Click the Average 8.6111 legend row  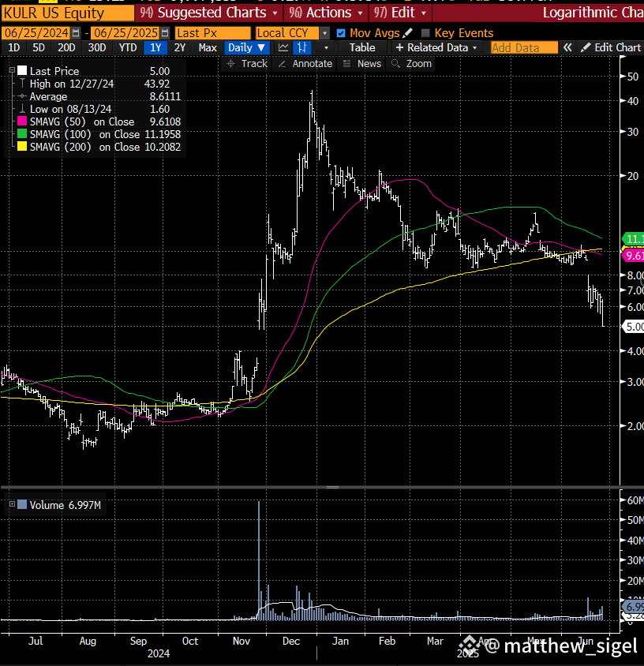tap(99, 96)
